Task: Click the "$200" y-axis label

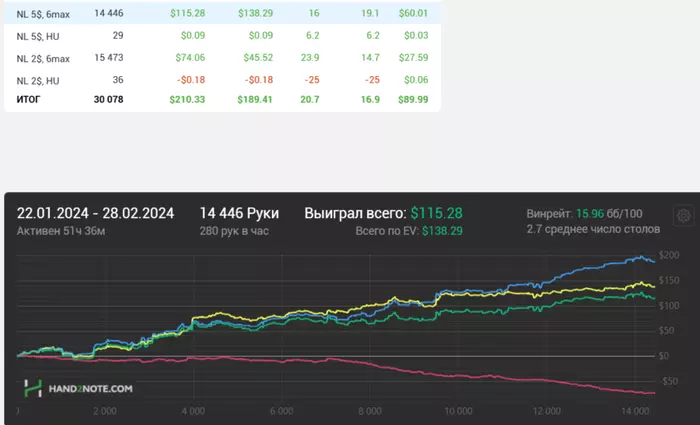Action: tap(669, 255)
